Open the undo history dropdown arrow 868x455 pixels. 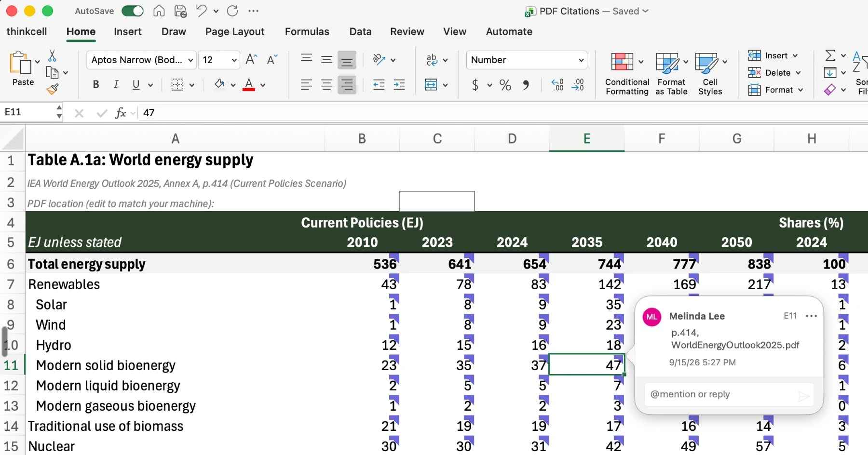point(216,11)
